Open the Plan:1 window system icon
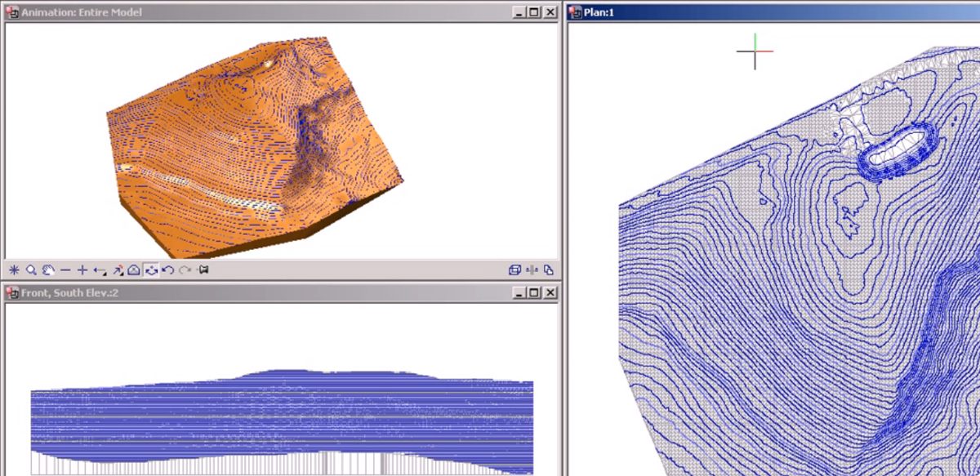The width and height of the screenshot is (980, 476). (575, 12)
